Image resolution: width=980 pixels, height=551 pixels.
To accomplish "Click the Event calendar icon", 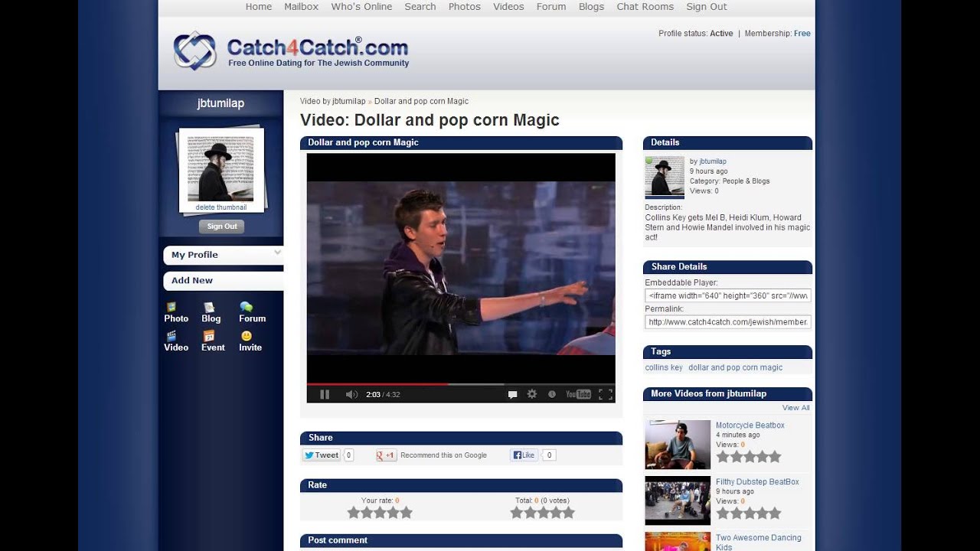I will tap(208, 335).
